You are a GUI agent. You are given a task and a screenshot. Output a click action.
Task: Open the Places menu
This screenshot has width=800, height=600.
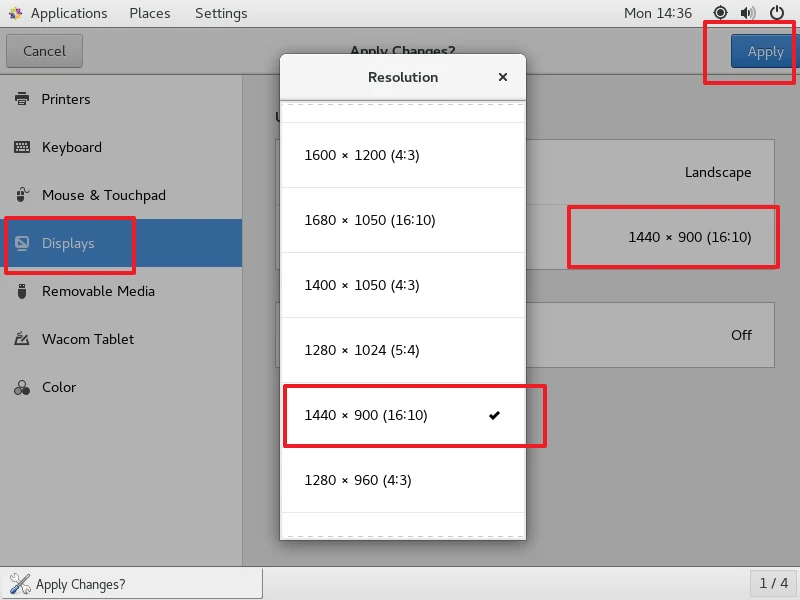pyautogui.click(x=149, y=13)
